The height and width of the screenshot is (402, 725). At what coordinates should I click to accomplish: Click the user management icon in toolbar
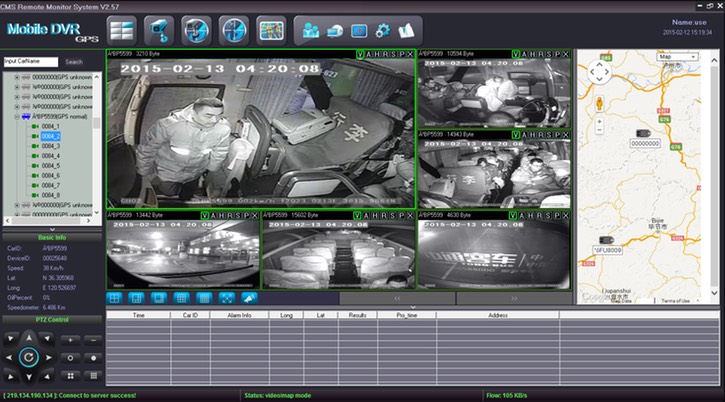click(309, 29)
